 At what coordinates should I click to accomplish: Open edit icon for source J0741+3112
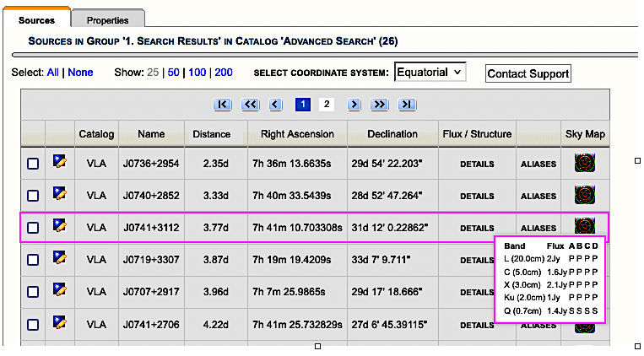point(60,227)
